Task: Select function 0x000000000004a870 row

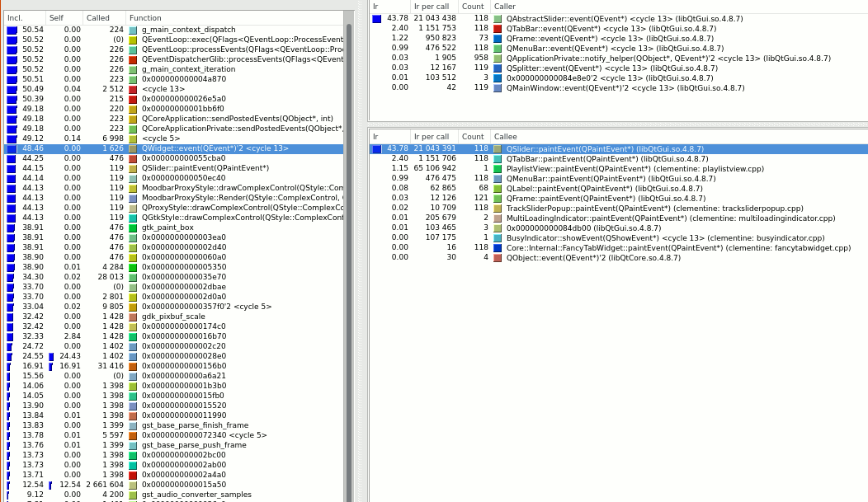Action: tap(174, 79)
